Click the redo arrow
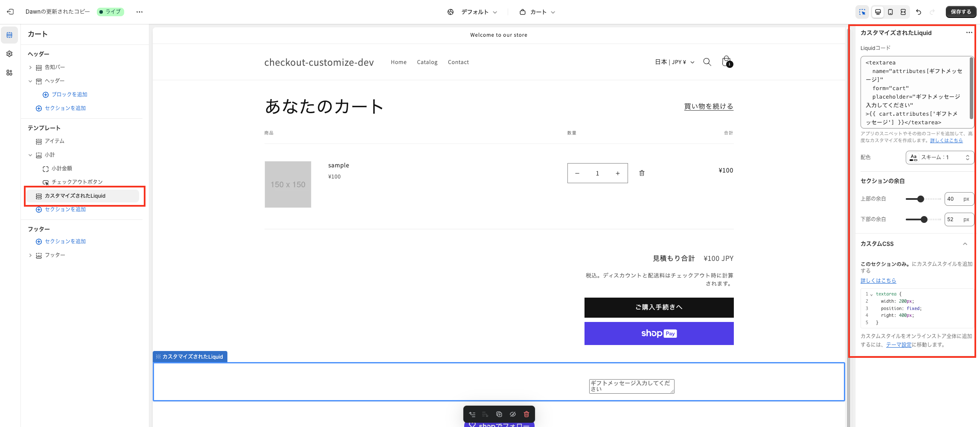The height and width of the screenshot is (427, 980). pos(932,12)
